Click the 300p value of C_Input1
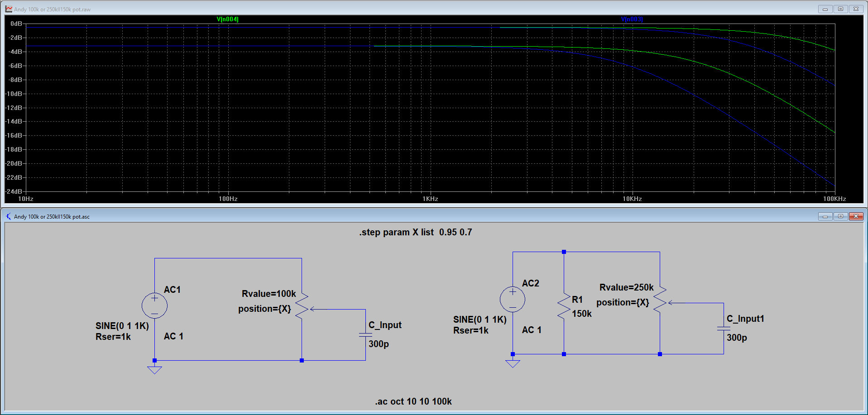868x415 pixels. click(737, 338)
